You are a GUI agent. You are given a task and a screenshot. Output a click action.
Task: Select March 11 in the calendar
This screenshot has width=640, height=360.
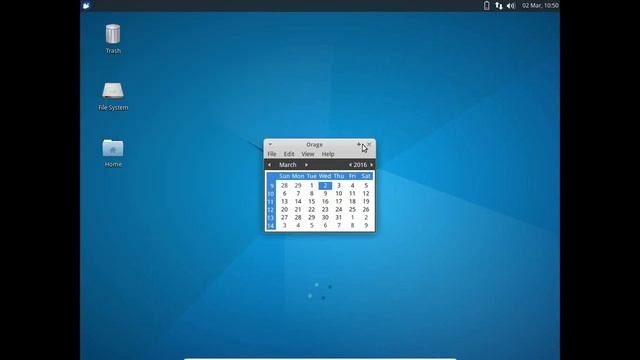pos(352,193)
